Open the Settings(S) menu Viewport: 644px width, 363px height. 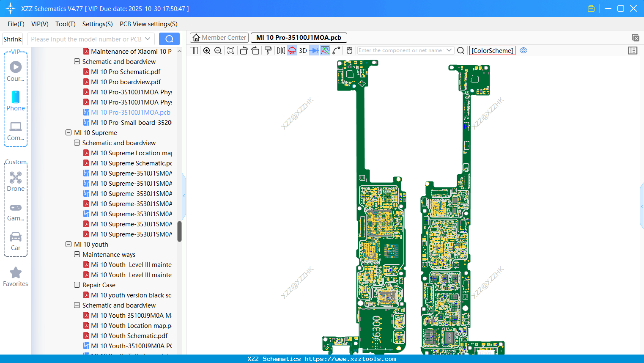pos(98,24)
